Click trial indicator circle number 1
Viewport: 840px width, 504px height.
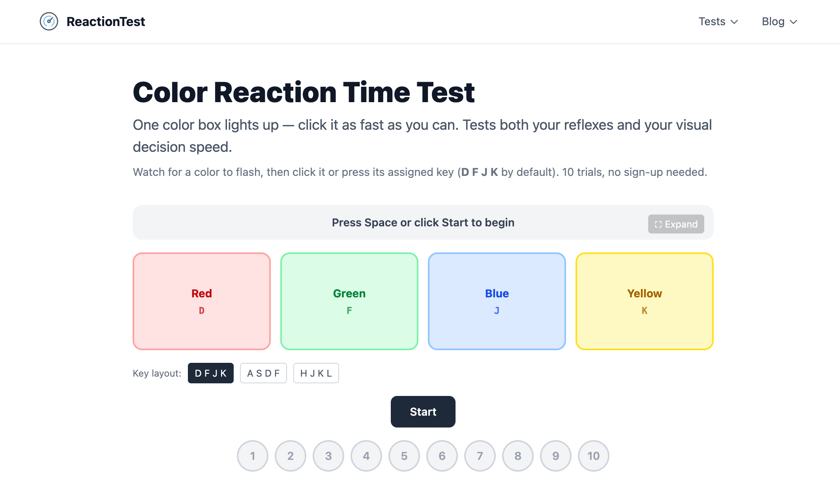tap(253, 456)
